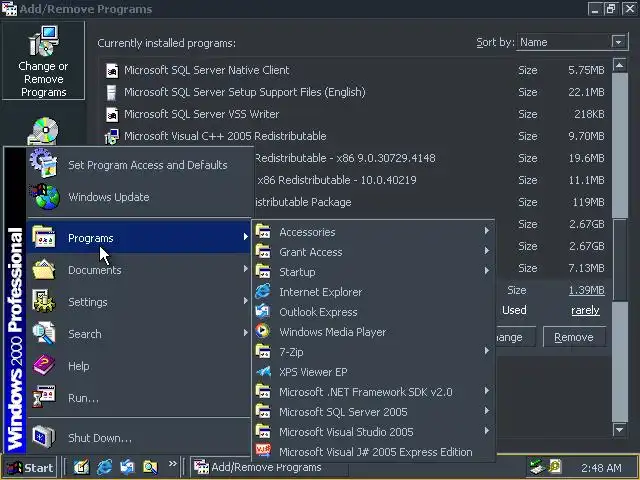The height and width of the screenshot is (480, 640).
Task: Open the Documents menu item
Action: (139, 269)
